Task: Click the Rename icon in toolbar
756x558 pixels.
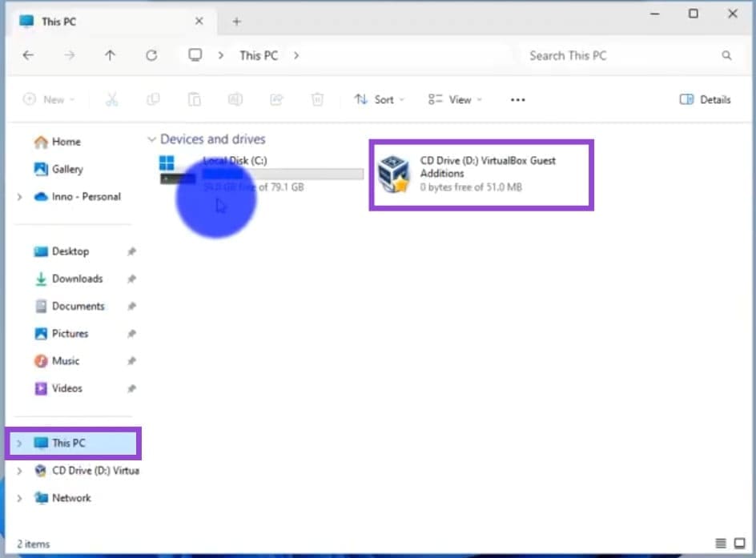Action: [x=235, y=99]
